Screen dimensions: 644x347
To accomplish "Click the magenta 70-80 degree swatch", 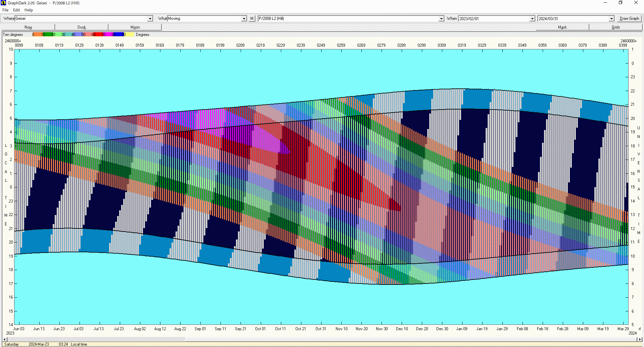I will (x=108, y=35).
